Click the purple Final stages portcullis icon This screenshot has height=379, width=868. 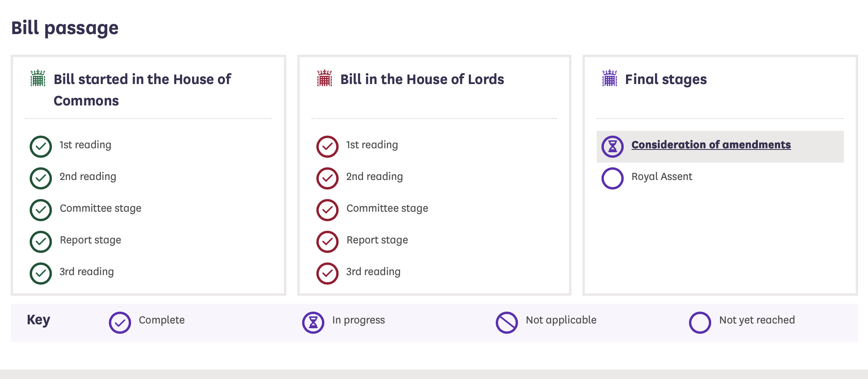pos(609,78)
